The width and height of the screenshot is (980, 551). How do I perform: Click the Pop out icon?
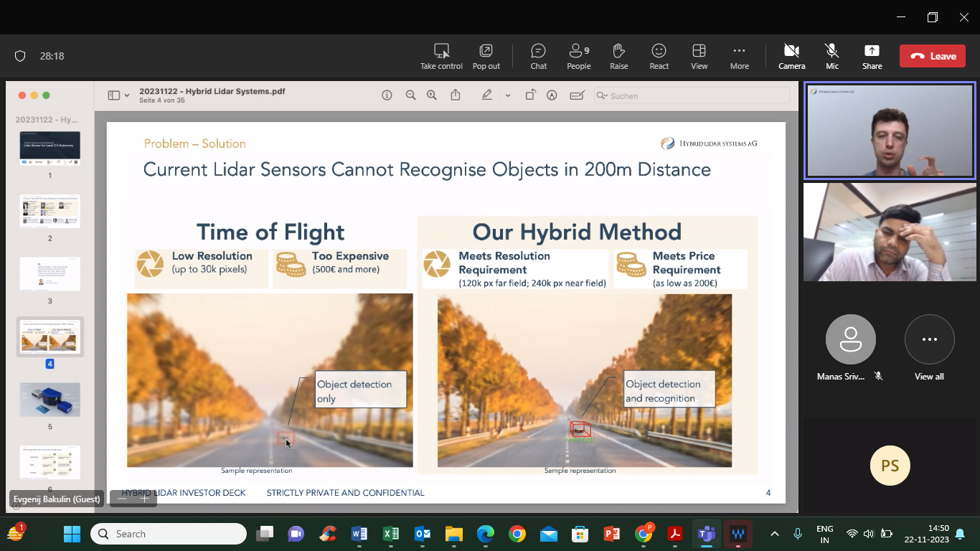[486, 56]
